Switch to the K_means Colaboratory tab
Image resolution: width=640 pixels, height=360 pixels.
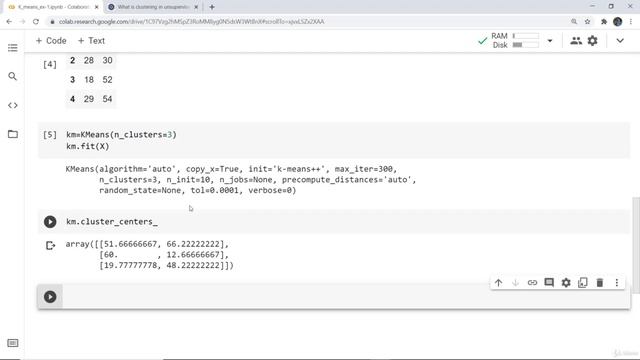53,7
